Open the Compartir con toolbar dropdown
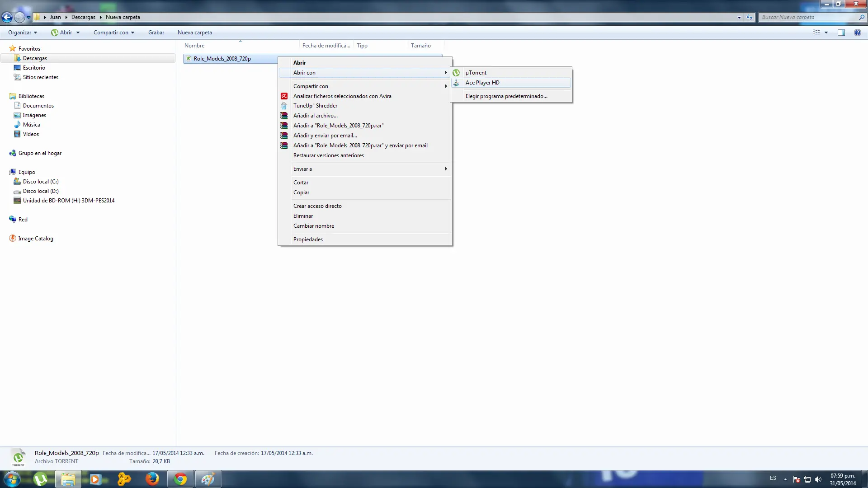The image size is (868, 488). (x=114, y=33)
